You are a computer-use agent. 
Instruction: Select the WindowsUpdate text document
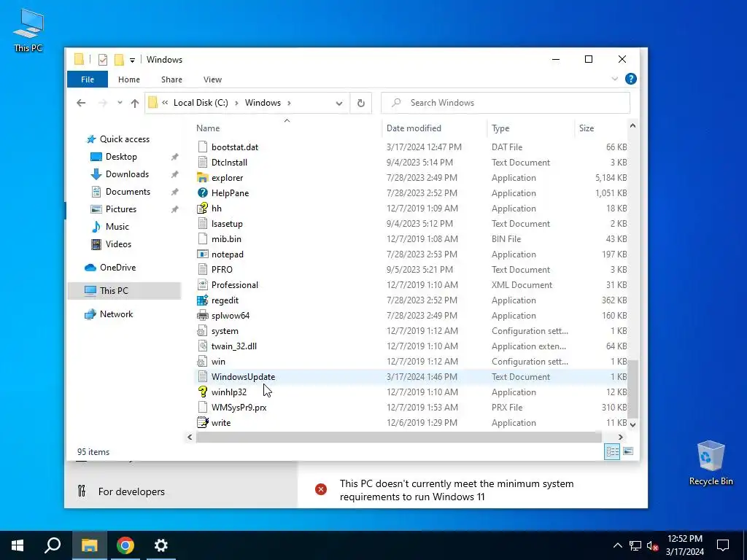[x=411, y=377]
